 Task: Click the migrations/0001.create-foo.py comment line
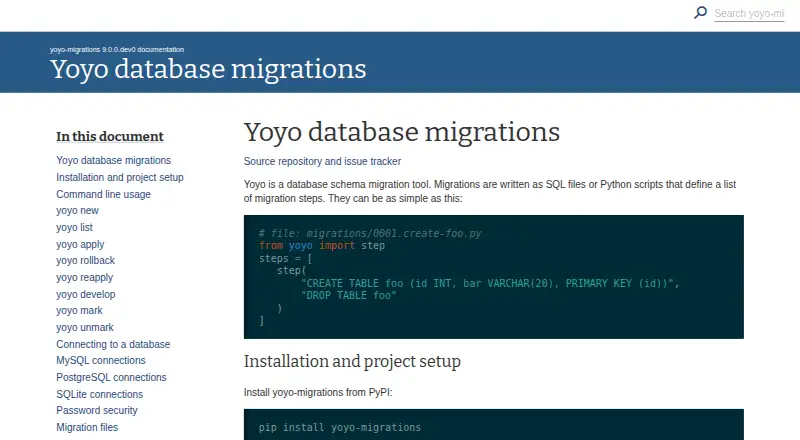[370, 233]
